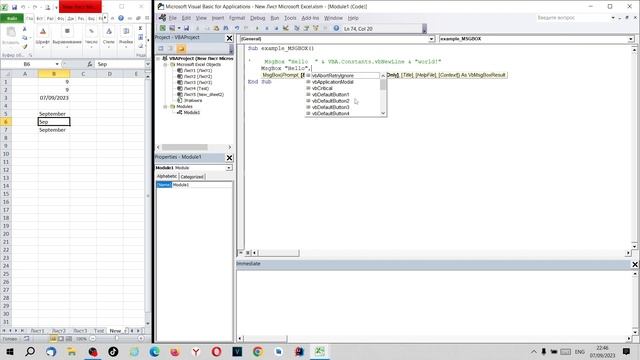Close the Properties panel
Image resolution: width=640 pixels, height=360 pixels.
(x=229, y=158)
